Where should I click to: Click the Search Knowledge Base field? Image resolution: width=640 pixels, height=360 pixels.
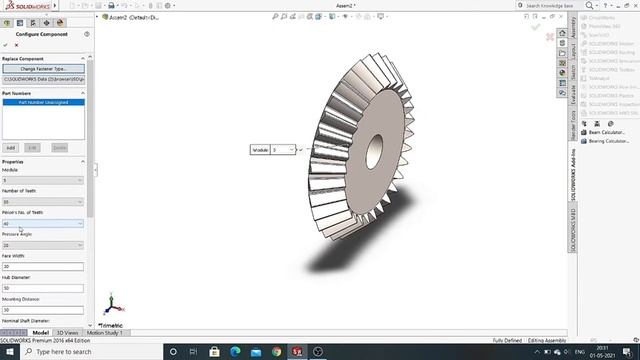(549, 5)
